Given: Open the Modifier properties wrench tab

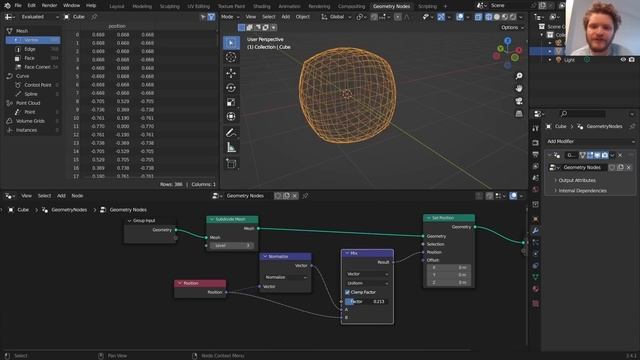Looking at the screenshot, I should 536,231.
